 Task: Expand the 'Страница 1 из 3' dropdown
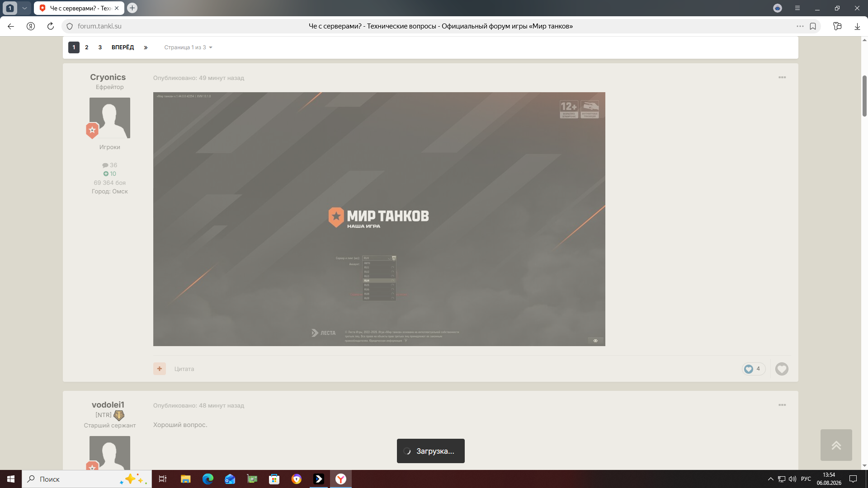(188, 47)
